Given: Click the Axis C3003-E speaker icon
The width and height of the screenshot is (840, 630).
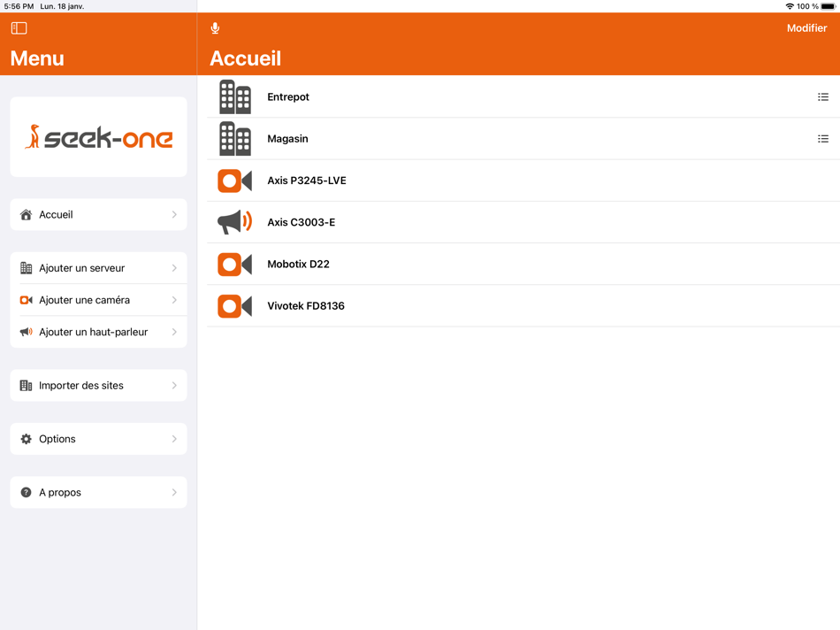Looking at the screenshot, I should (234, 222).
